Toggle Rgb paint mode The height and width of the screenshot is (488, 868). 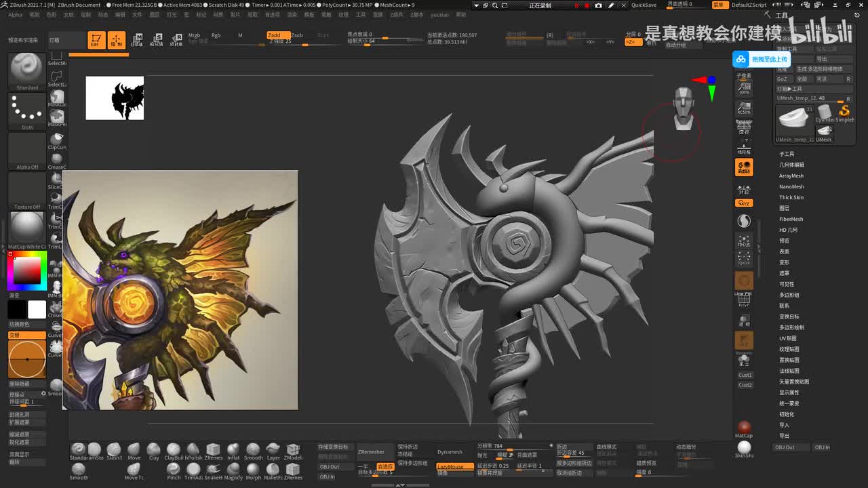click(216, 35)
